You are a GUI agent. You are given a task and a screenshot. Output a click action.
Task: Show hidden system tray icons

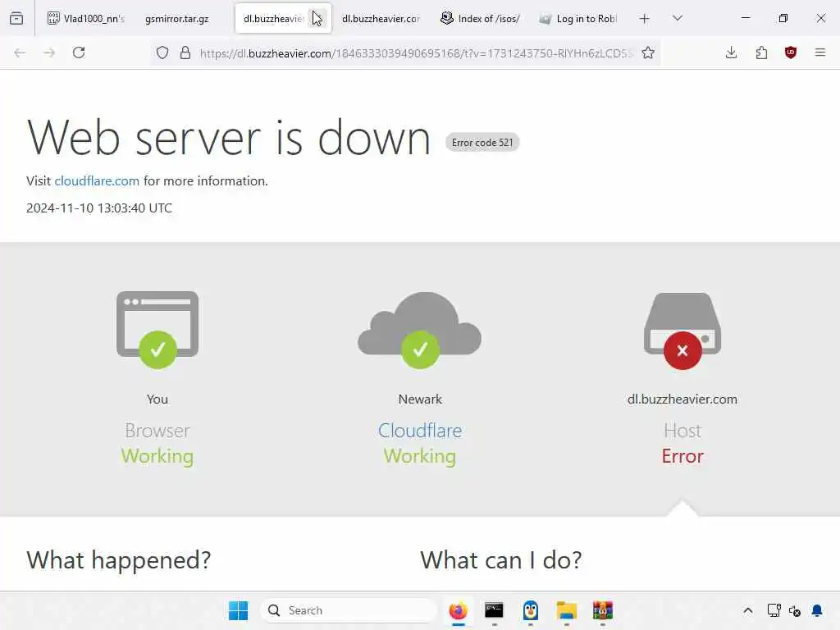(x=748, y=610)
